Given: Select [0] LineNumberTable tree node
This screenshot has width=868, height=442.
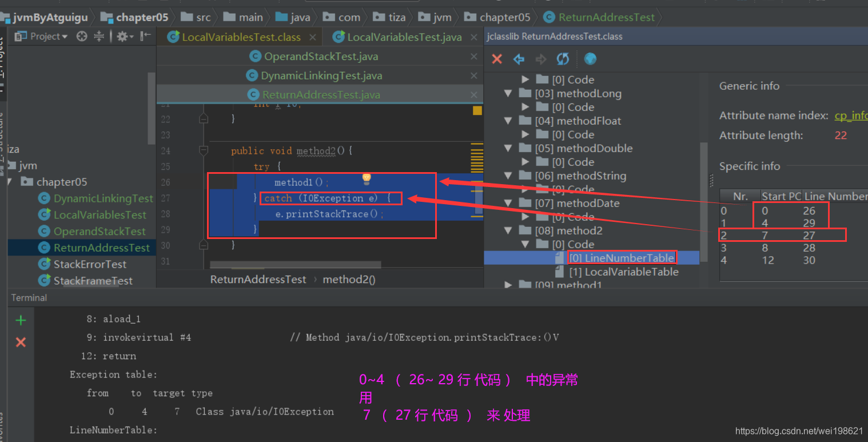Looking at the screenshot, I should pos(622,258).
